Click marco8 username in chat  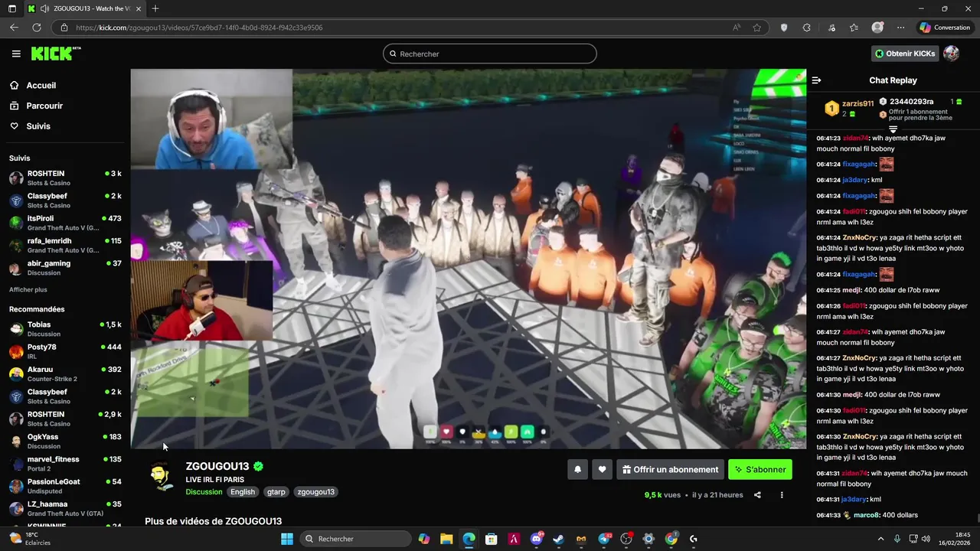864,515
